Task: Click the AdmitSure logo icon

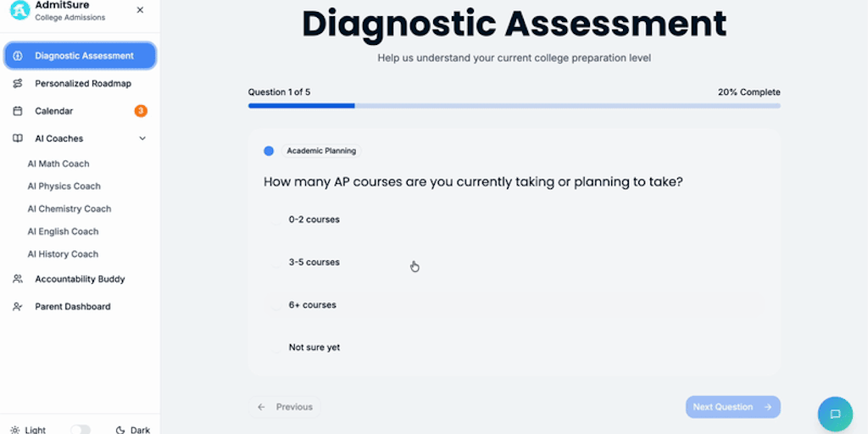Action: (19, 10)
